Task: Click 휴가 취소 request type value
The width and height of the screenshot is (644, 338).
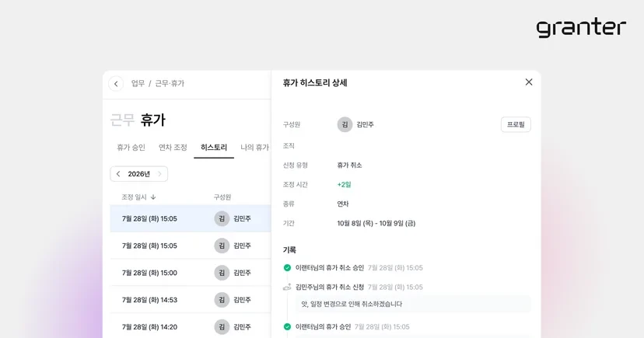Action: (x=349, y=166)
